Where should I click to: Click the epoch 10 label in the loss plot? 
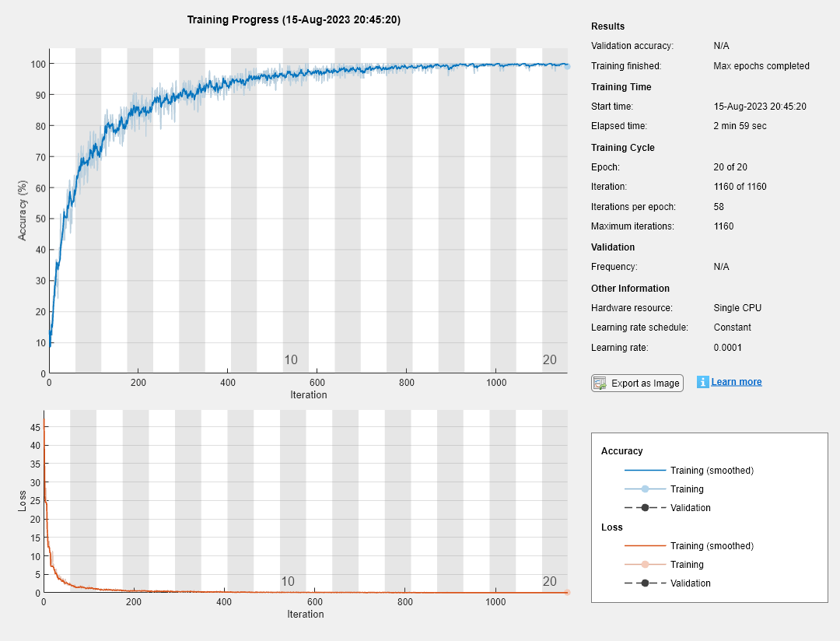click(288, 582)
